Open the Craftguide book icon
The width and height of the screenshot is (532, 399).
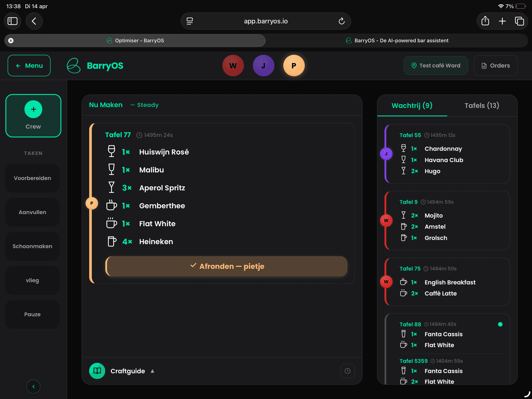click(97, 371)
